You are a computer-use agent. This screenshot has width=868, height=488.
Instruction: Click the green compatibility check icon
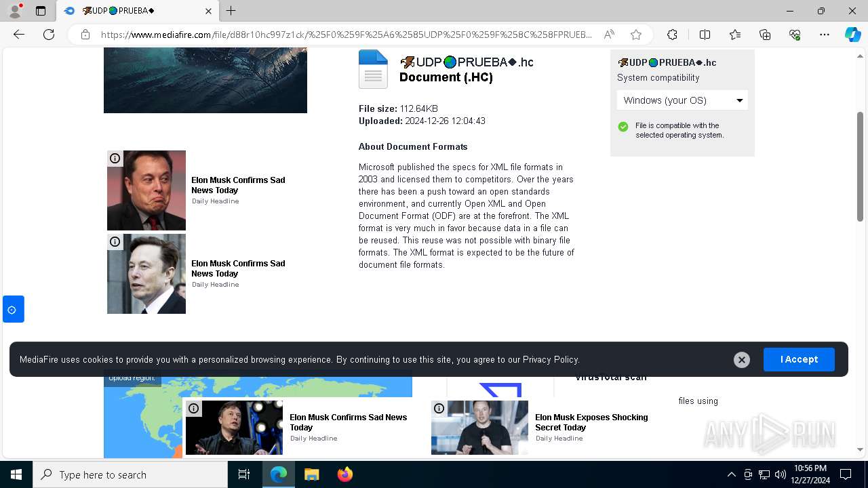coord(623,127)
